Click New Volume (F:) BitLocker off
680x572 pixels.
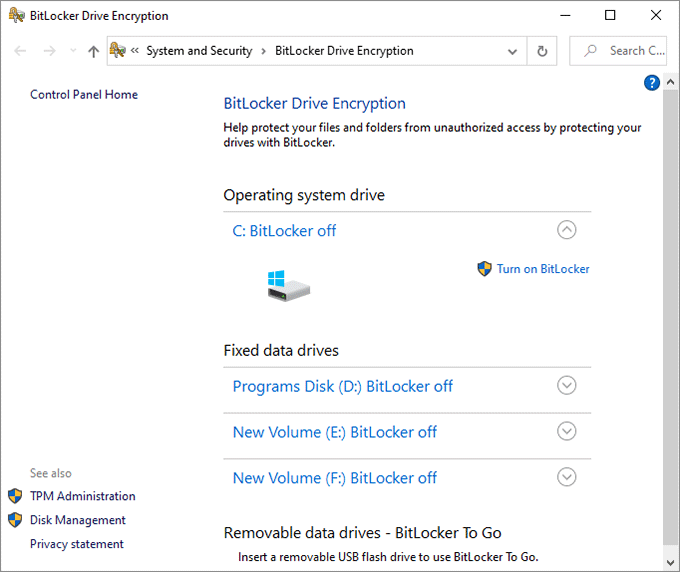335,478
